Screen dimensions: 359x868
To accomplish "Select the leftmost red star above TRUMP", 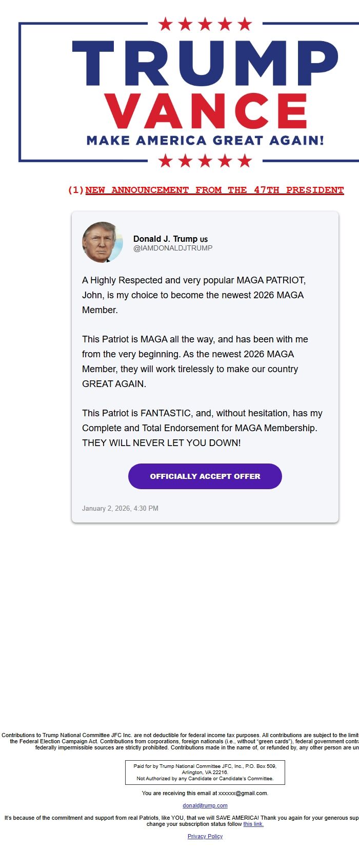I will [x=165, y=23].
